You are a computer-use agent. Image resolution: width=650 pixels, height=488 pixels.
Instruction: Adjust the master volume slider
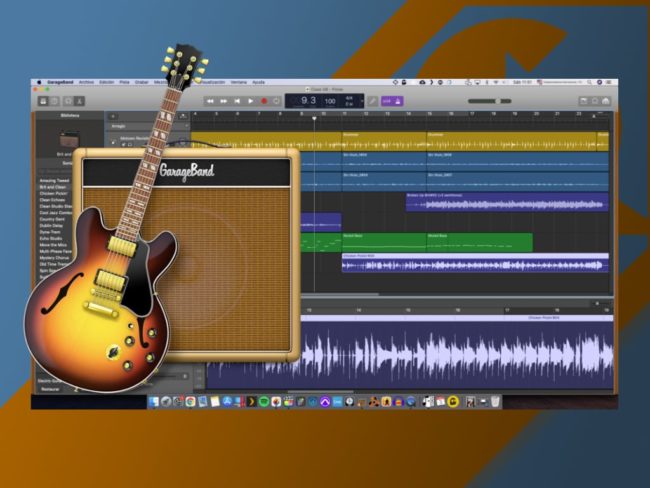490,101
